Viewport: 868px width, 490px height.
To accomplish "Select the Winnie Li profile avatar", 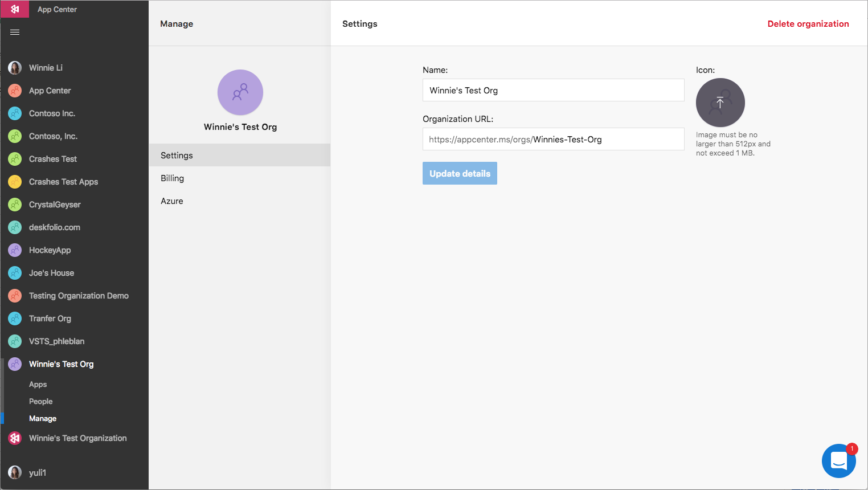I will [14, 67].
